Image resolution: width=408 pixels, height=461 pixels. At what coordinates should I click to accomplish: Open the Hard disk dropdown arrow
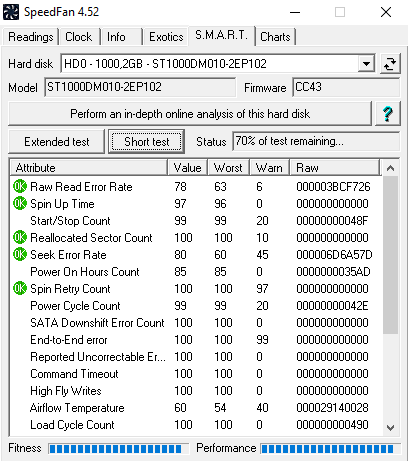[x=366, y=63]
